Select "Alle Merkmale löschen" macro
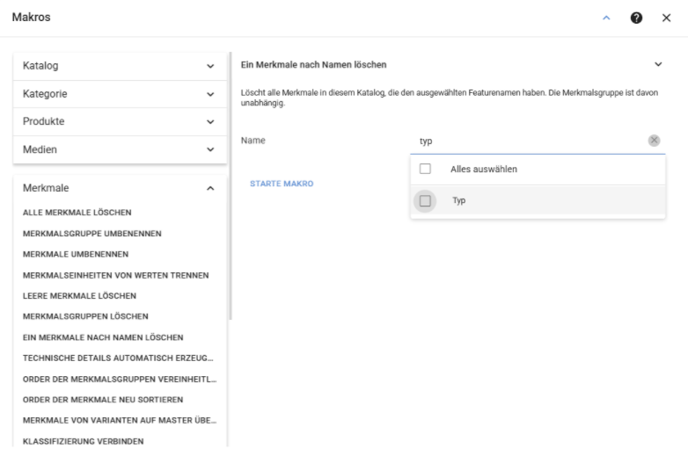 [77, 212]
